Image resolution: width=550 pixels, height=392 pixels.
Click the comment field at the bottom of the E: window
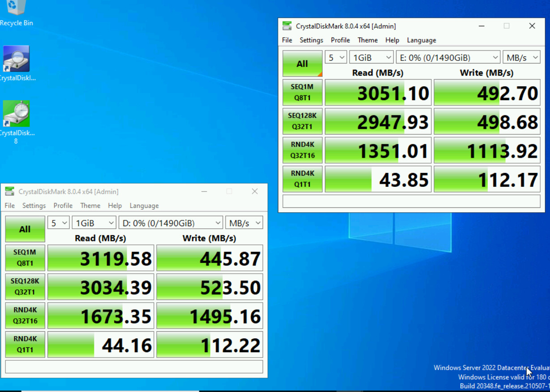click(411, 201)
